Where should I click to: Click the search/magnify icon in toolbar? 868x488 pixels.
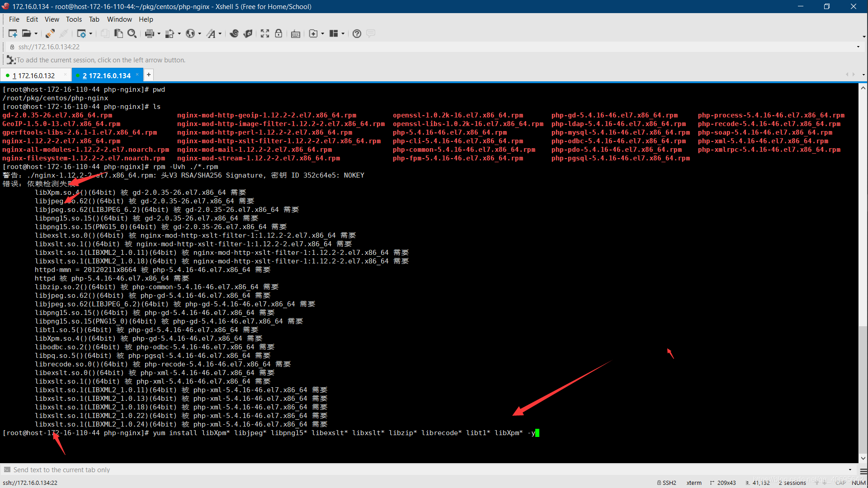(x=132, y=33)
